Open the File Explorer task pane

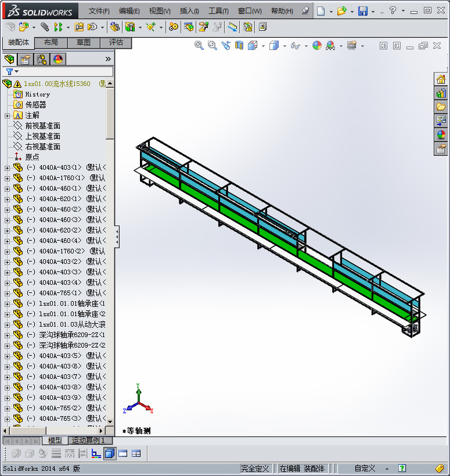point(441,107)
